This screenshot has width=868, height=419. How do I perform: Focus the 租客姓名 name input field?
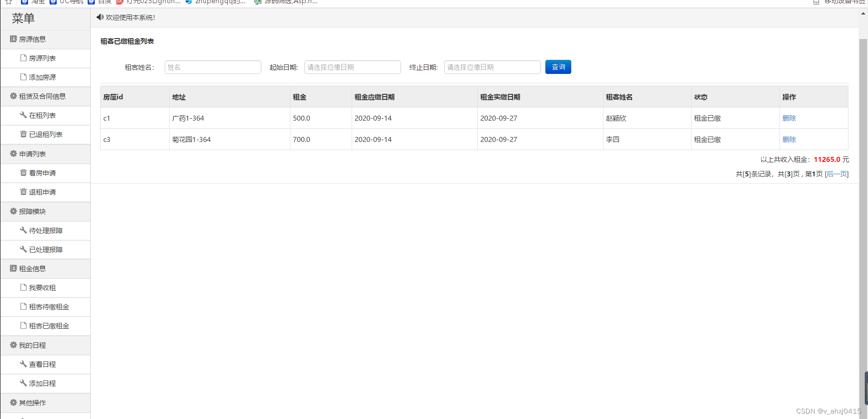[213, 67]
